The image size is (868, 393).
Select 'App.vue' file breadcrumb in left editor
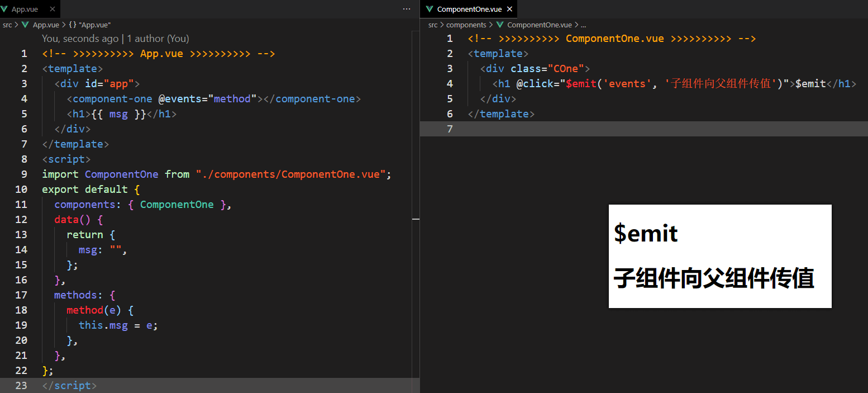pos(46,25)
